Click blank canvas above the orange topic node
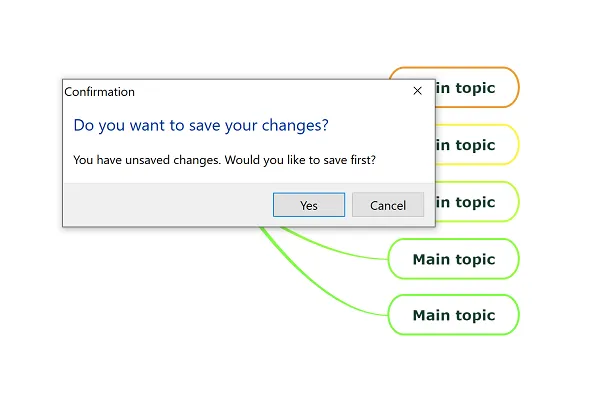Image resolution: width=600 pixels, height=400 pixels. click(453, 35)
